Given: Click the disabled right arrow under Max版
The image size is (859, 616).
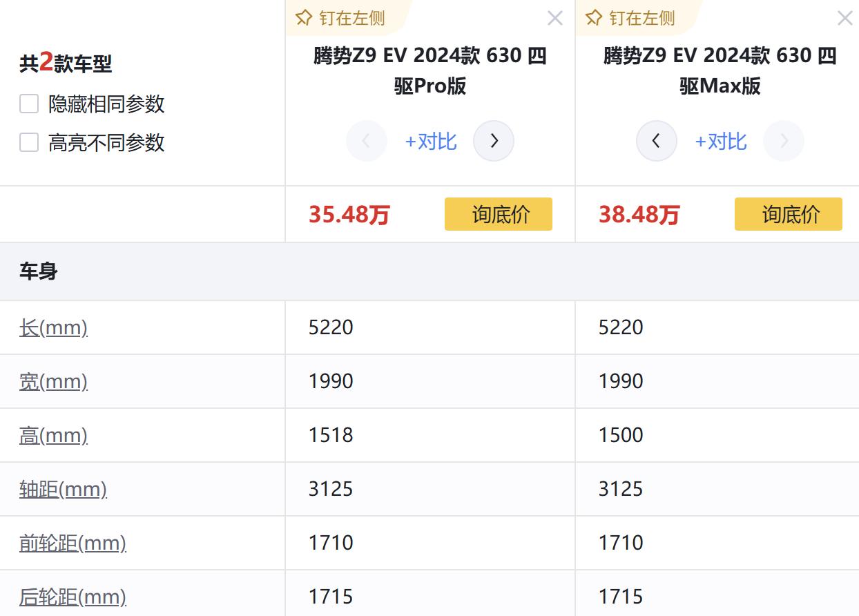Looking at the screenshot, I should [784, 141].
